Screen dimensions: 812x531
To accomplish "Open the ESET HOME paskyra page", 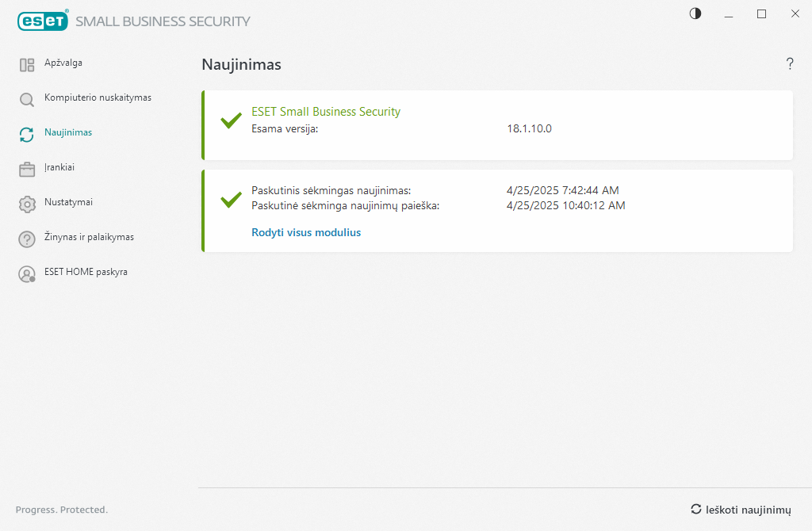I will (86, 272).
